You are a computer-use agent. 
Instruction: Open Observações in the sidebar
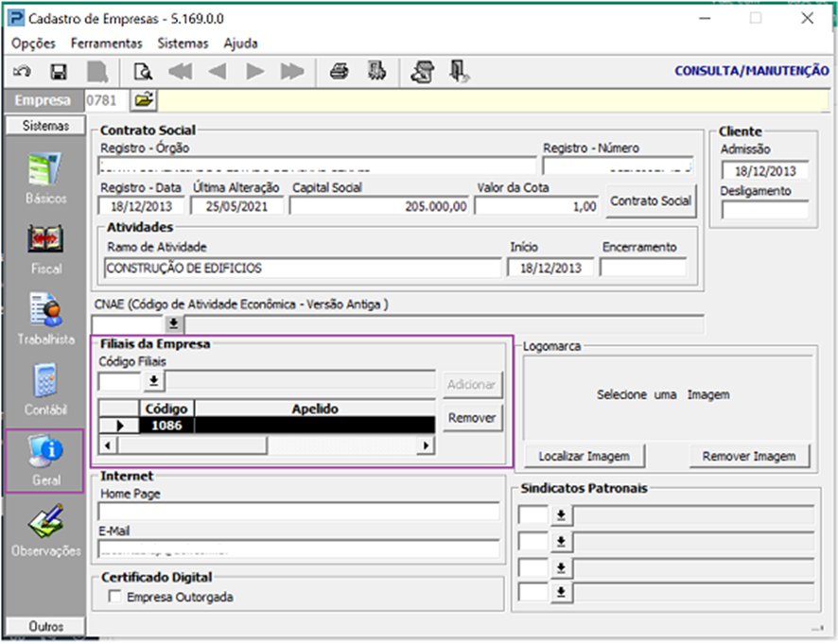[x=45, y=531]
